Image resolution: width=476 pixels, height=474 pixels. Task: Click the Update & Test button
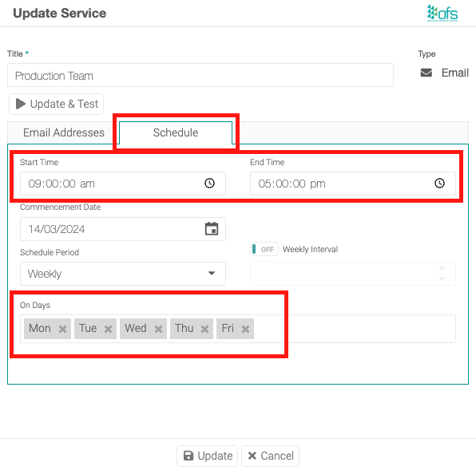click(x=56, y=104)
